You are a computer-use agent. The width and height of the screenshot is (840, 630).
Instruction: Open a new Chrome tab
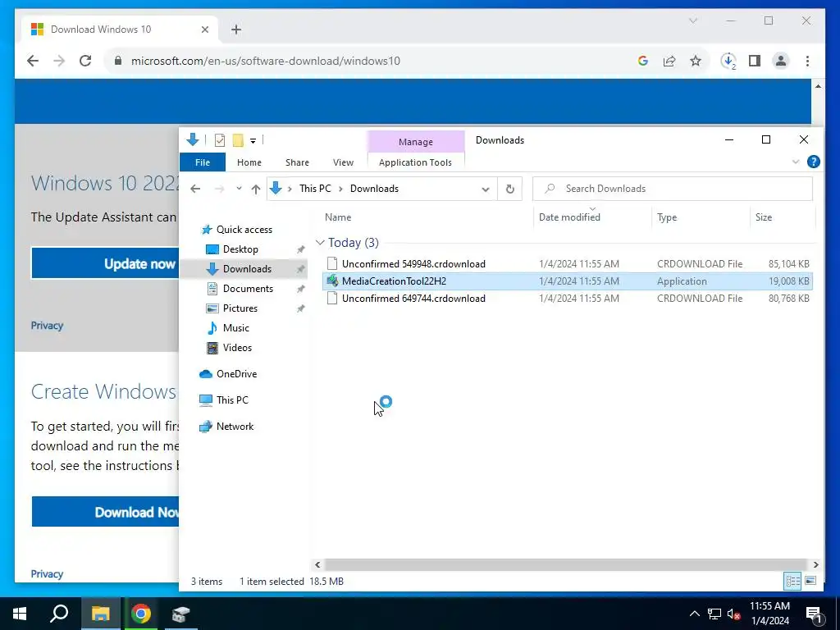(236, 30)
